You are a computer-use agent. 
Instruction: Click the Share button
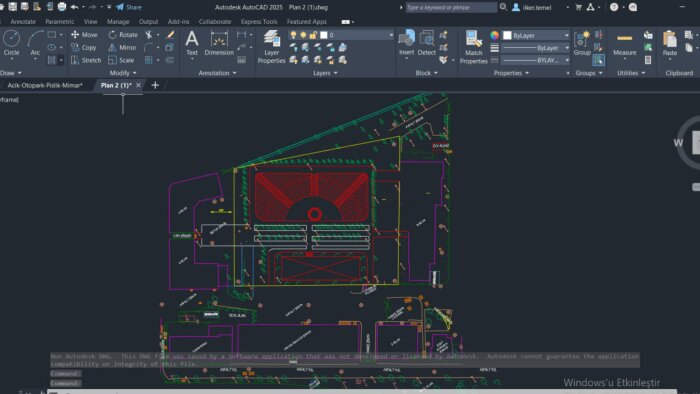point(129,7)
